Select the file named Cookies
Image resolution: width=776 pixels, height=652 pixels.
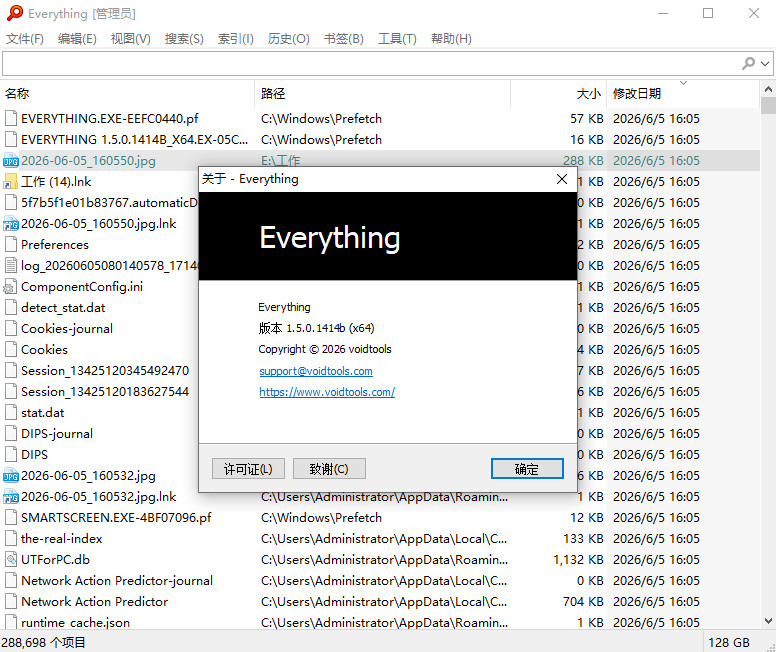44,350
